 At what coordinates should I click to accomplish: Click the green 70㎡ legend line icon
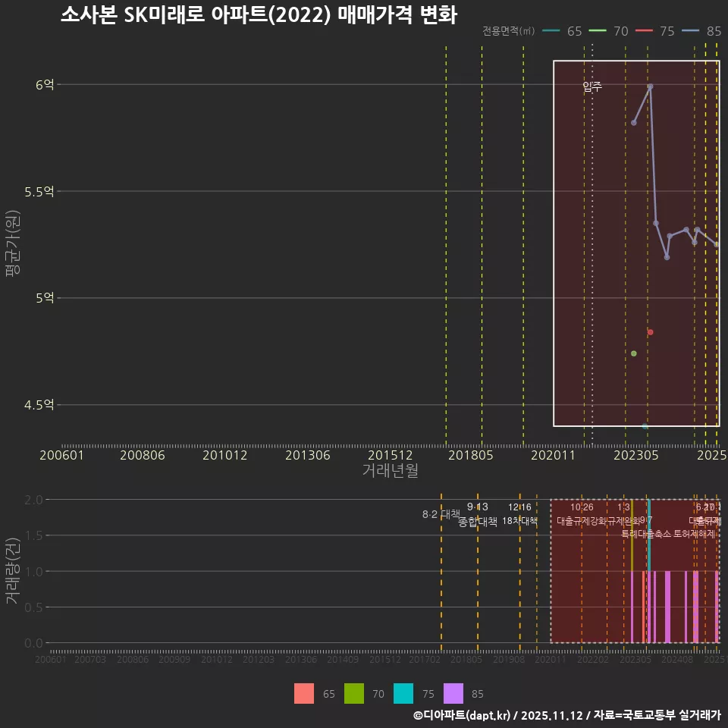tap(598, 31)
